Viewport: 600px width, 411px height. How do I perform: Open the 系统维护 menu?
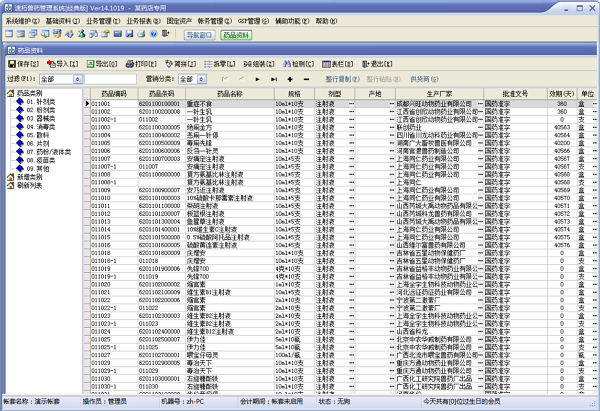point(23,21)
